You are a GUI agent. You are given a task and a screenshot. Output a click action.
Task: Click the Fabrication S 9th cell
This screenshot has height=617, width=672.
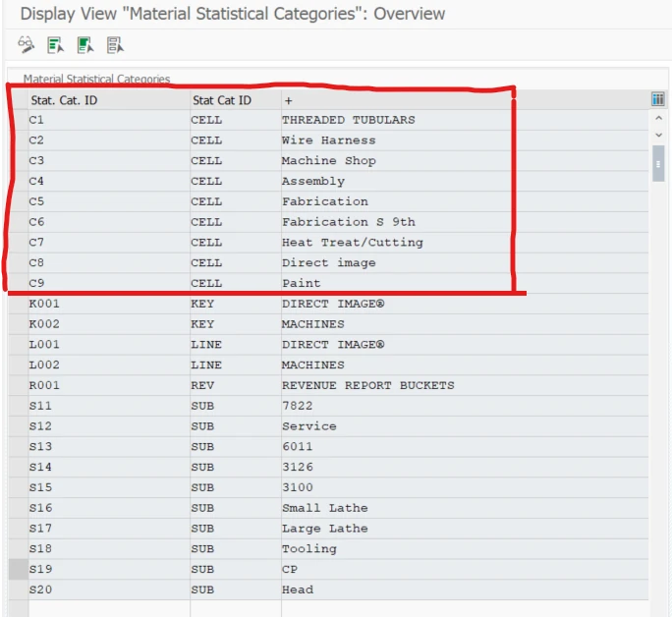pos(465,222)
